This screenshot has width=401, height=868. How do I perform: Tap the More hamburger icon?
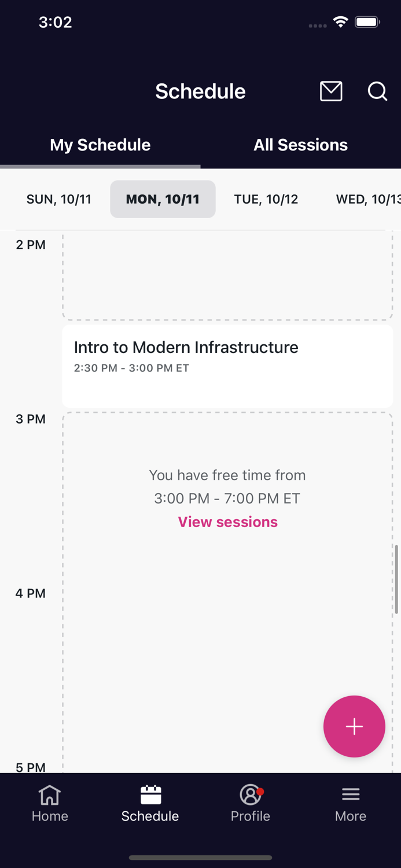coord(351,803)
